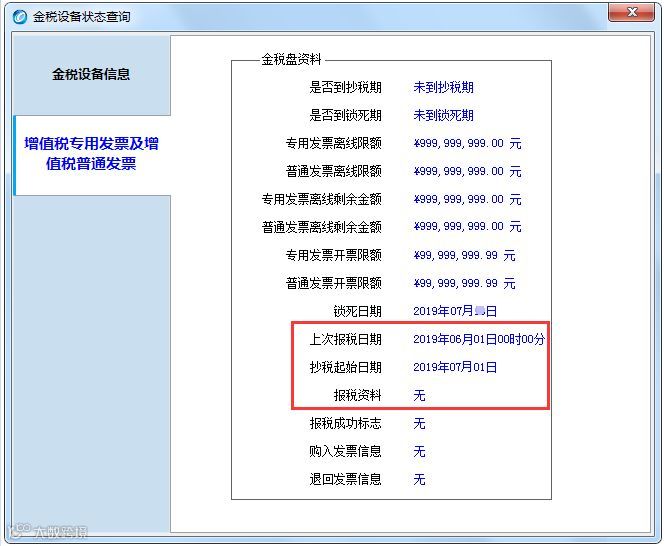Click the 退回发票信息 label
The image size is (664, 546).
click(345, 479)
